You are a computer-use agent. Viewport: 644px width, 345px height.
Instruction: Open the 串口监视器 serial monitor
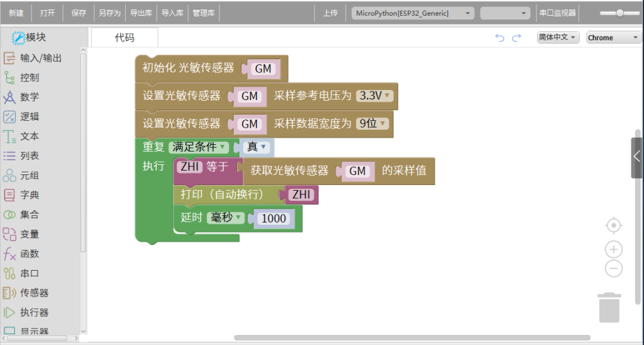557,13
